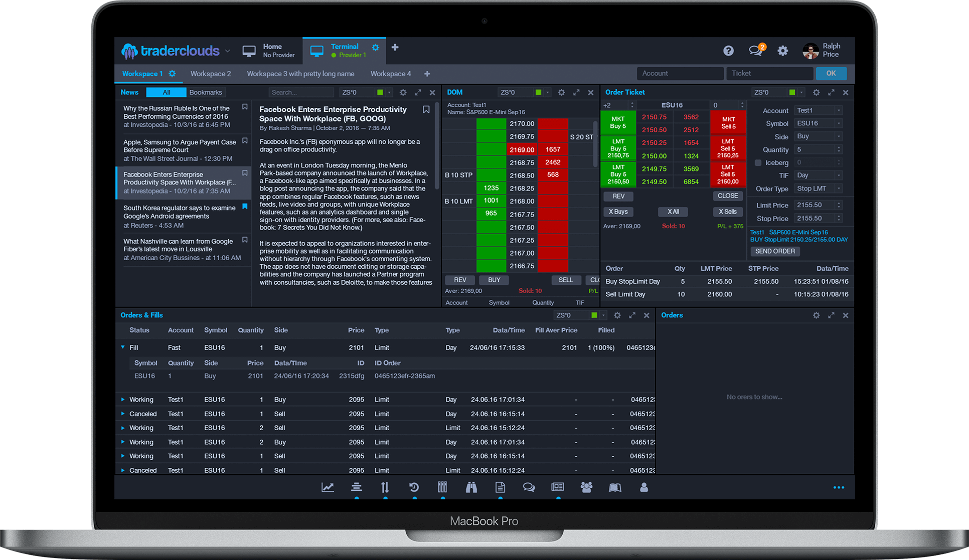Click the up-down arrows order ticket icon
969x560 pixels.
click(385, 487)
